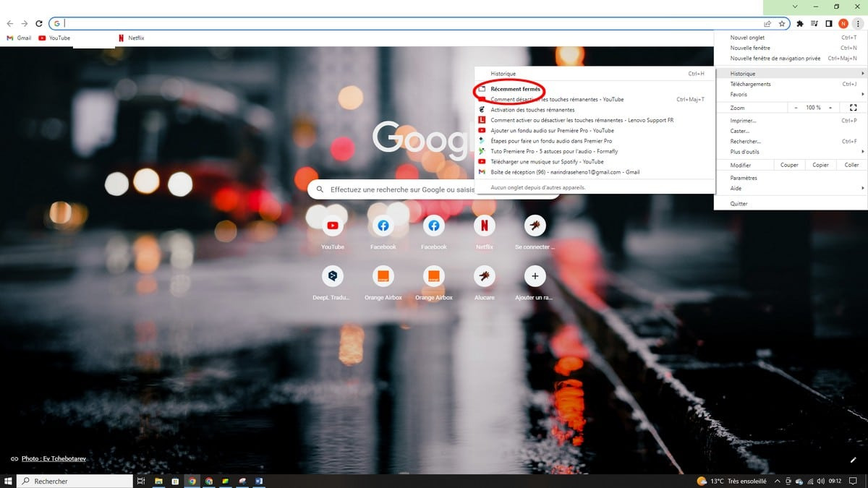Expand the Aide submenu
The width and height of the screenshot is (868, 488).
(791, 188)
